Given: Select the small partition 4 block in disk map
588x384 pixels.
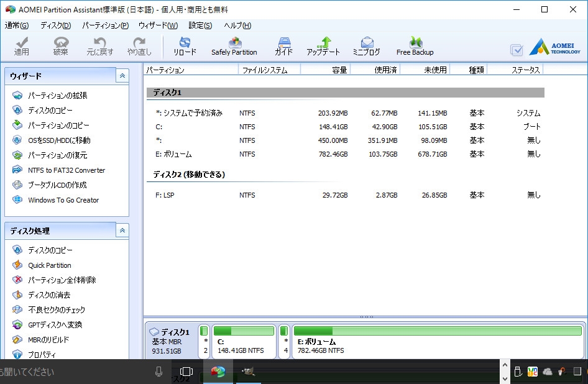Looking at the screenshot, I should pos(284,341).
